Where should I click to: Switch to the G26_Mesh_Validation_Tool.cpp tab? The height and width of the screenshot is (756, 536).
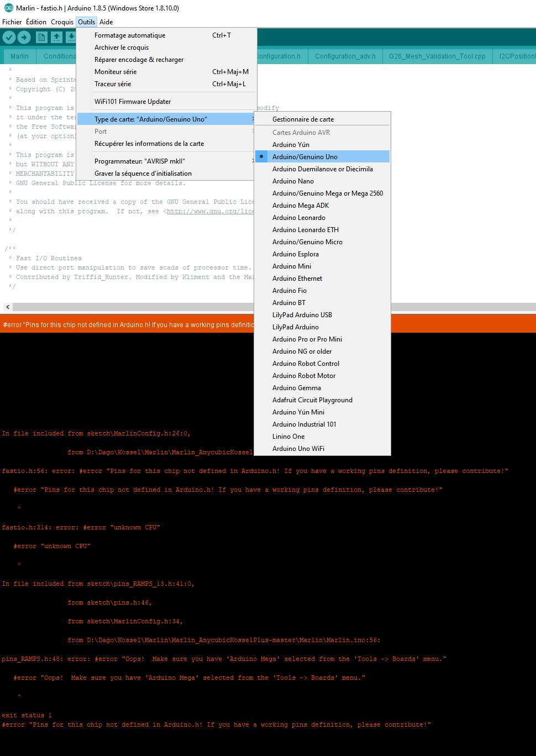(x=437, y=56)
